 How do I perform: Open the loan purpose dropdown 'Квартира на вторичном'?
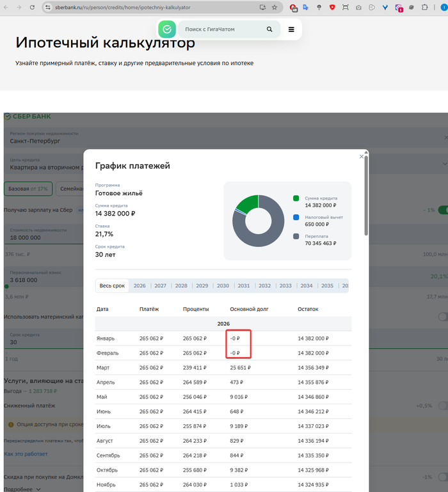(44, 164)
